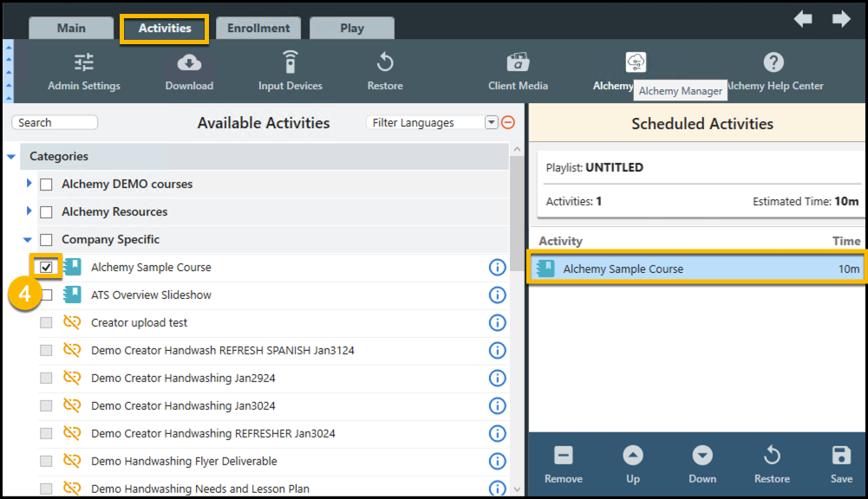Check Demo Handwashing Flyer Deliverable checkbox

pos(47,461)
